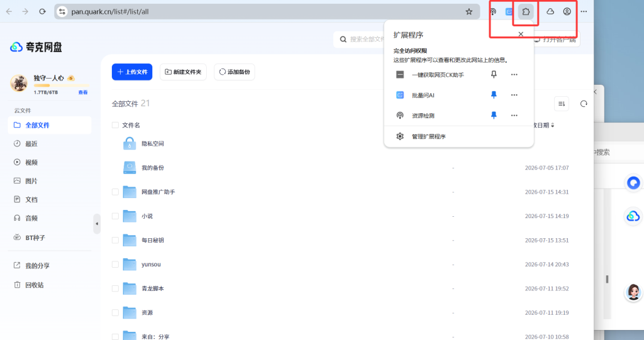Click the cloud icon in browser toolbar
Screen dimensions: 644x340
[x=550, y=11]
